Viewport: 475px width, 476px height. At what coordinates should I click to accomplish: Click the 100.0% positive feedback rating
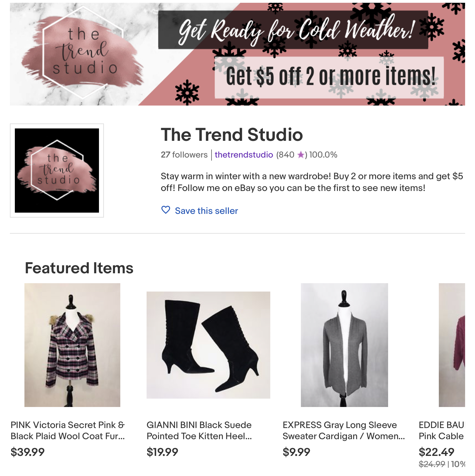323,155
